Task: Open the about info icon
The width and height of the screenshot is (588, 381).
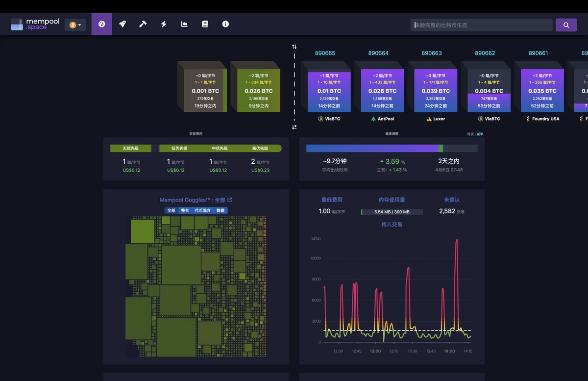Action: tap(225, 24)
